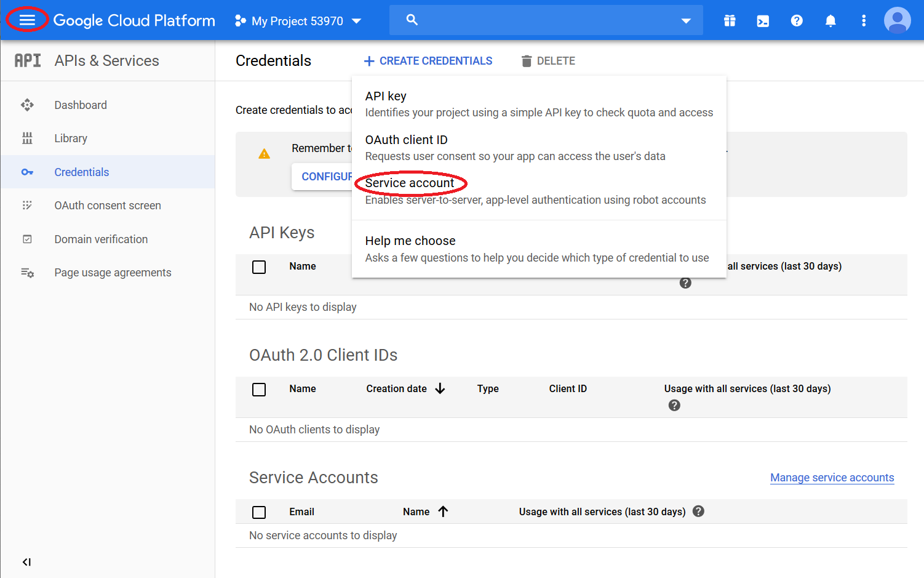924x578 pixels.
Task: Open Manage service accounts link
Action: coord(832,478)
